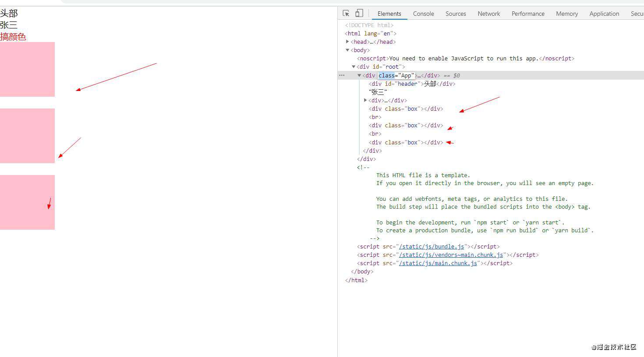Screen dimensions: 644x357
Task: Select the first br element in tree
Action: point(375,117)
